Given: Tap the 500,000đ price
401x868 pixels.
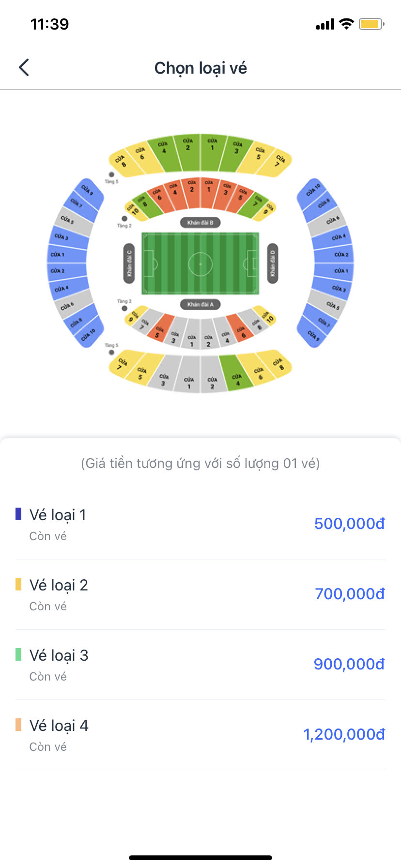Looking at the screenshot, I should [x=349, y=524].
